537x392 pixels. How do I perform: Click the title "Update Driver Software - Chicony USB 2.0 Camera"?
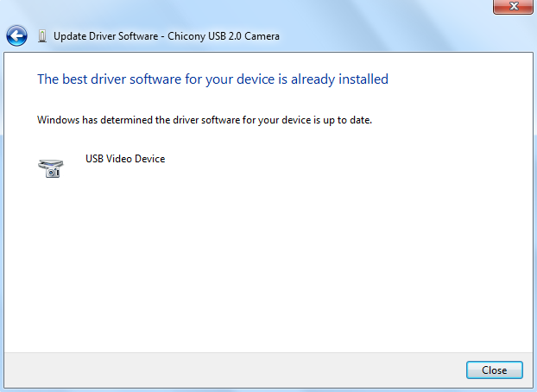pyautogui.click(x=167, y=36)
